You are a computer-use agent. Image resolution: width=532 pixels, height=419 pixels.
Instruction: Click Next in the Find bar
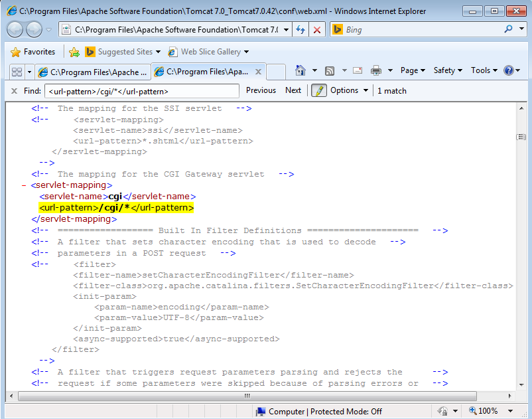point(293,90)
